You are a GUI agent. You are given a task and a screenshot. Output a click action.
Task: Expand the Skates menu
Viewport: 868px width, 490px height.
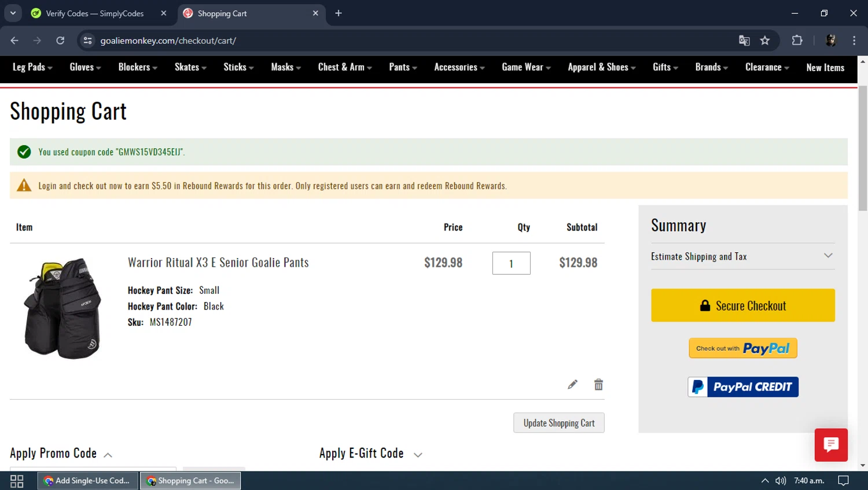[190, 67]
